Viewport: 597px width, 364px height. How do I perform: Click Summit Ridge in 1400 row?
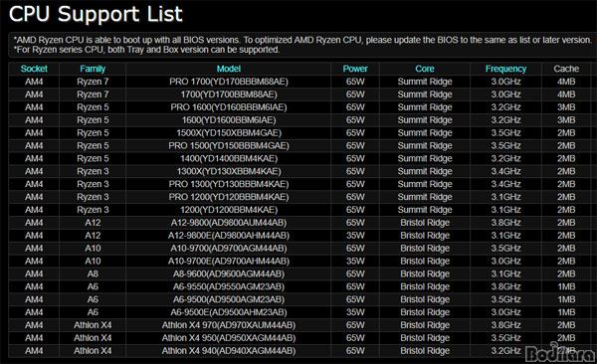coord(425,159)
